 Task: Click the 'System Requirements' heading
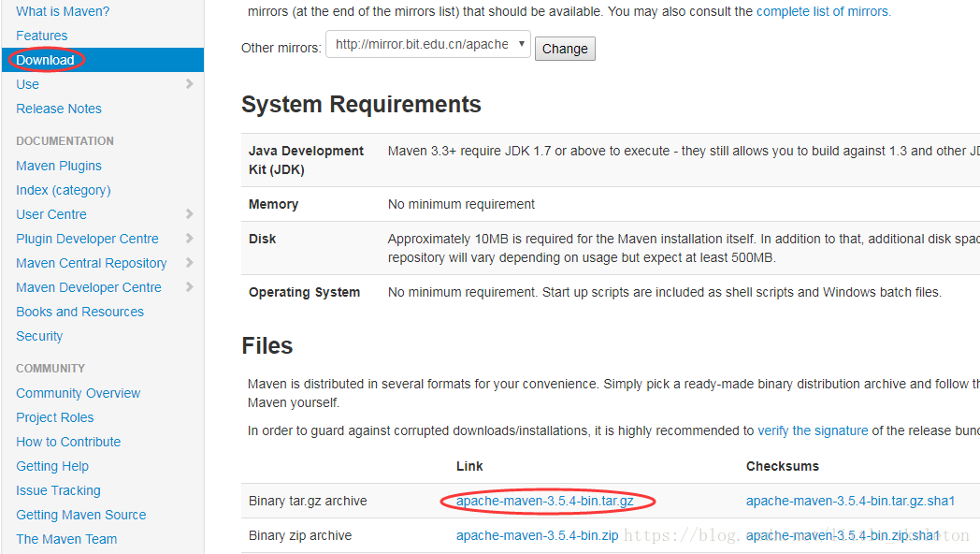click(361, 105)
